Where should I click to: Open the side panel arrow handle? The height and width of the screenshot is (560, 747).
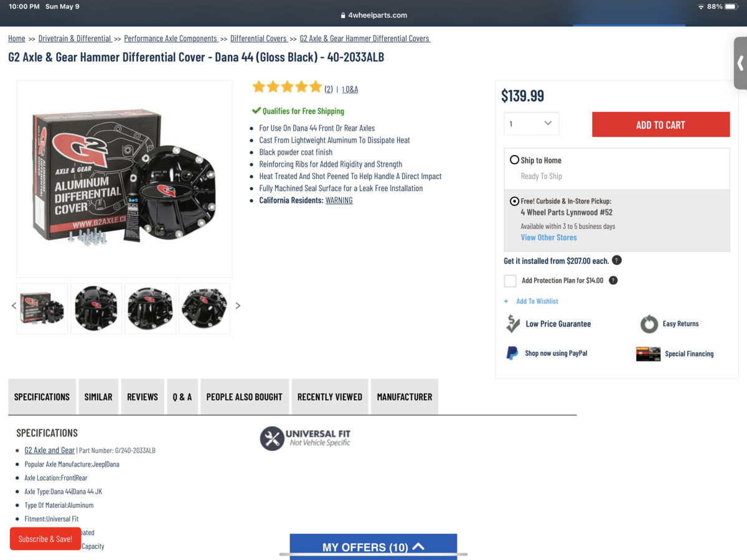(740, 63)
